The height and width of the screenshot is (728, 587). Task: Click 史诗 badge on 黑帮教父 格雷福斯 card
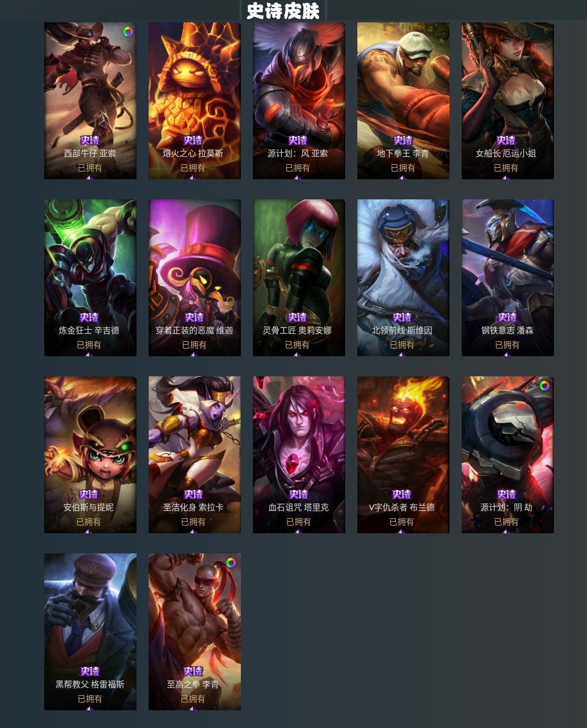(x=90, y=671)
